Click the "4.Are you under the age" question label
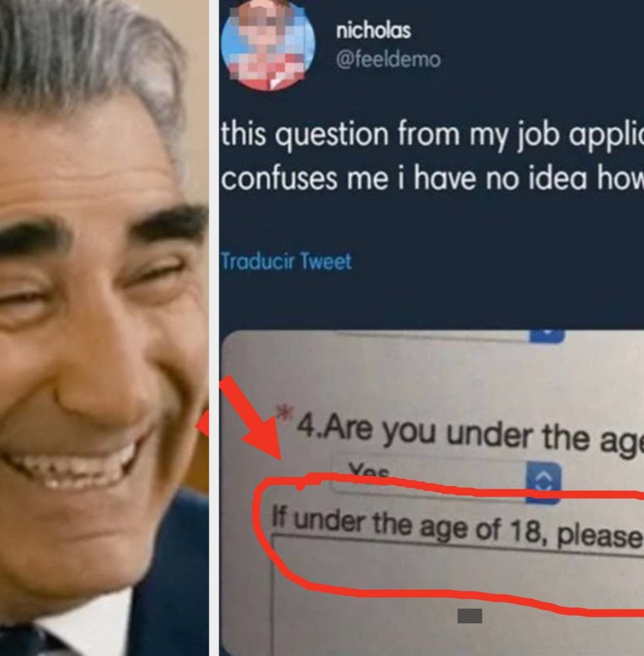 click(471, 435)
